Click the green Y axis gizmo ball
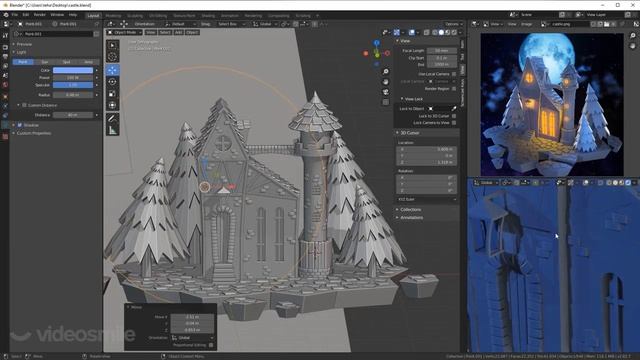Viewport: 640px width, 360px height. click(377, 55)
